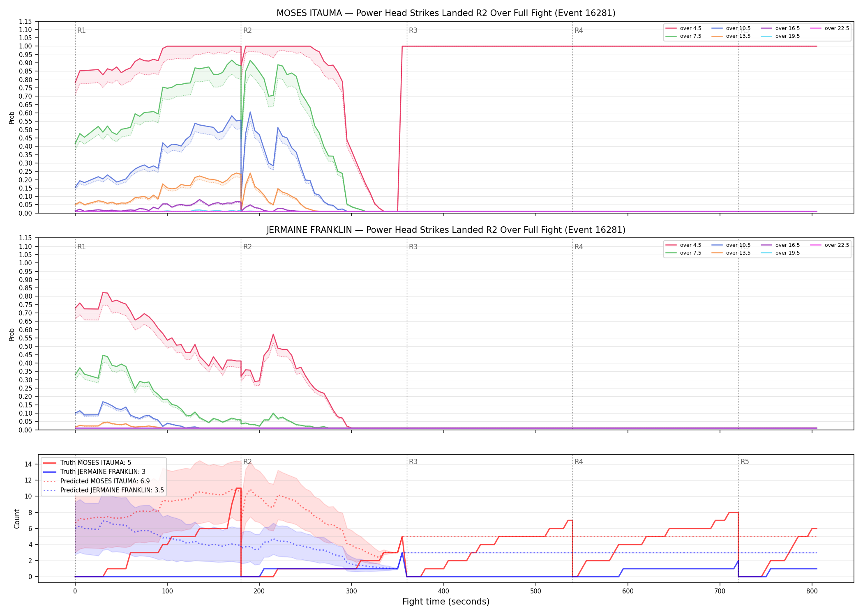Viewport: 863px width, 616px height.
Task: Click the x-axis tick label 100
Action: click(x=167, y=591)
